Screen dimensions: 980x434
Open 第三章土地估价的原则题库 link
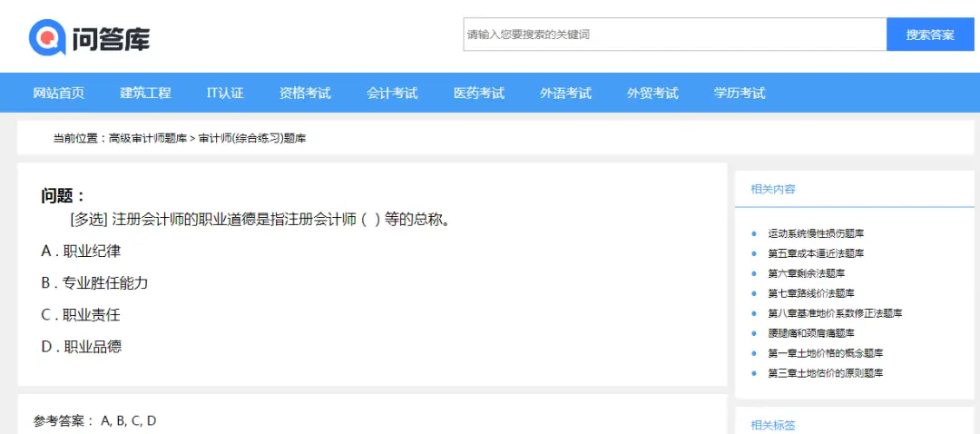coord(826,373)
